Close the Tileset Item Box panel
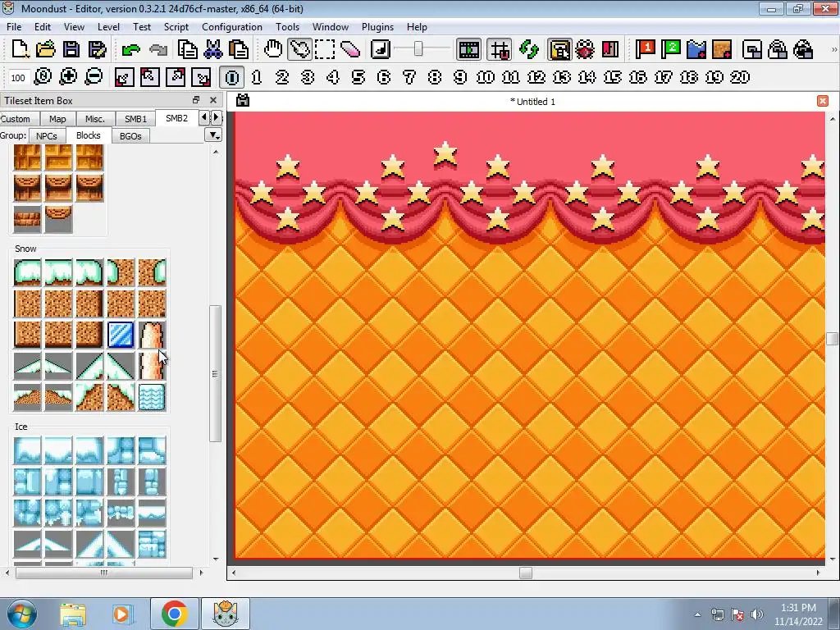Image resolution: width=840 pixels, height=630 pixels. [x=213, y=100]
